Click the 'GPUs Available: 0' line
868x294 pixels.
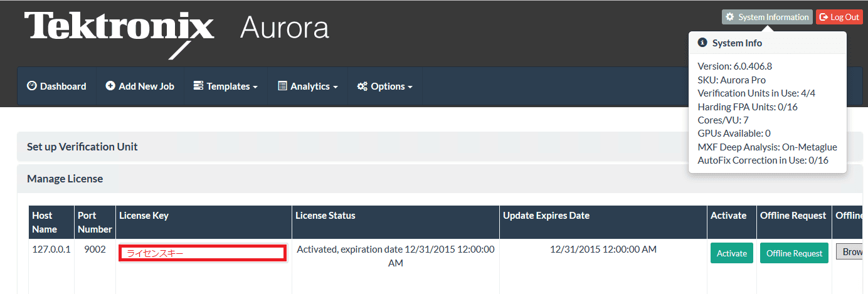pyautogui.click(x=734, y=133)
